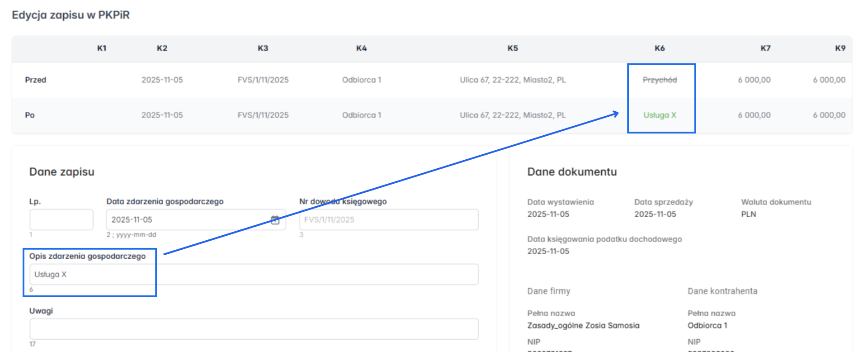868x352 pixels.
Task: Click the 'Dane firmy' subheading
Action: [549, 291]
